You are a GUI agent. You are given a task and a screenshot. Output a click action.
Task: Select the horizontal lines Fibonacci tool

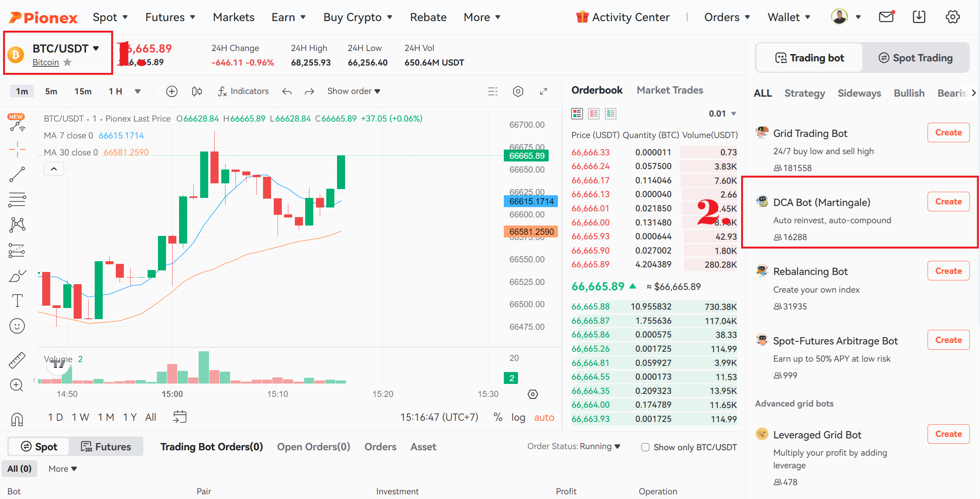(17, 199)
